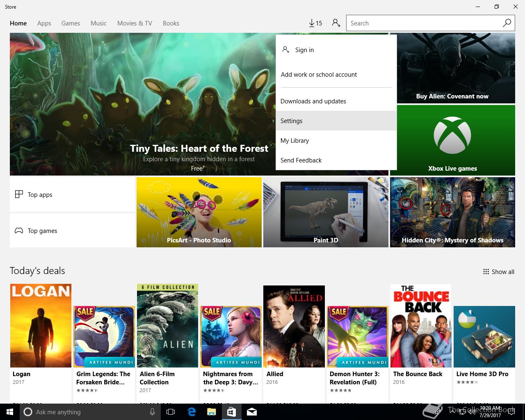Click the search magnifier icon

point(507,23)
